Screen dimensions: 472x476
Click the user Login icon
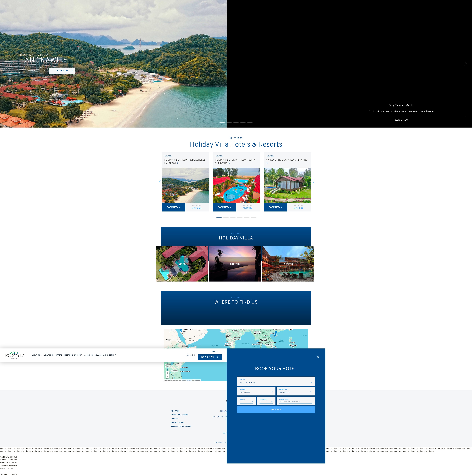[187, 355]
